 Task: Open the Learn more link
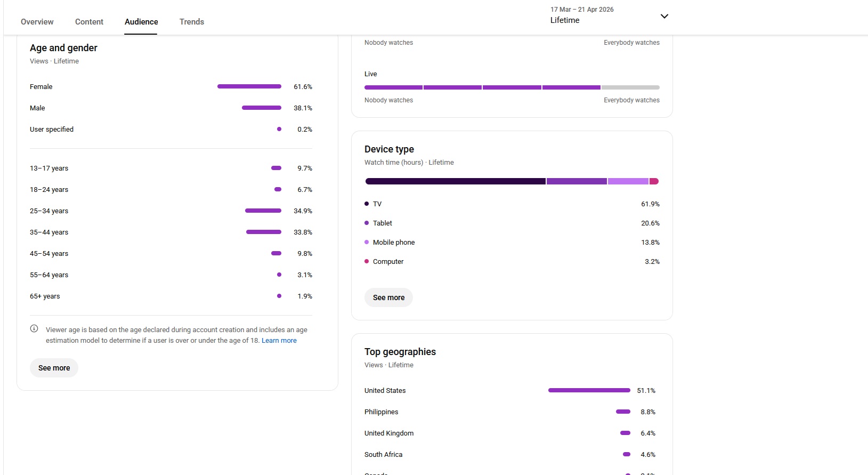click(279, 341)
